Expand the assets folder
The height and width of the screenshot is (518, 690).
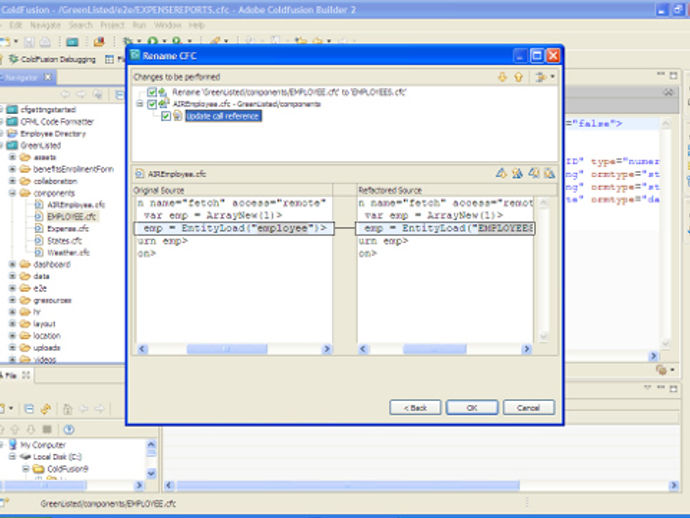(x=12, y=157)
